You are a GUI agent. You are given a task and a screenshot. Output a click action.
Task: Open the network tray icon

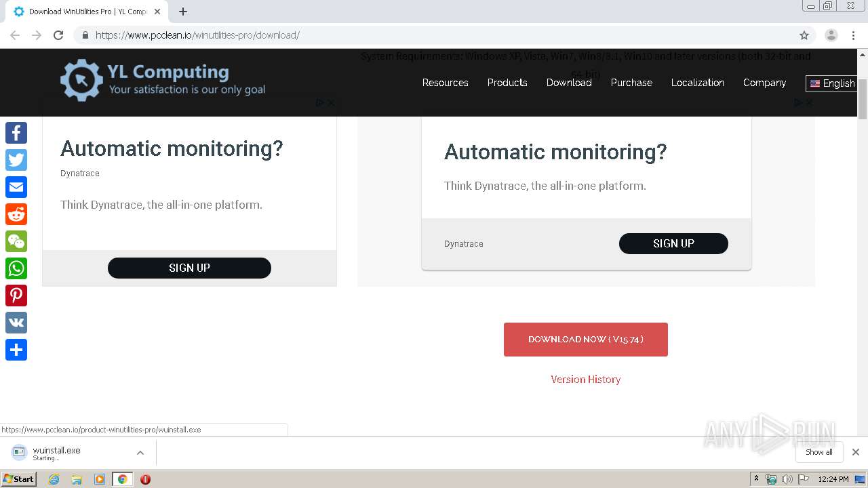[x=771, y=479]
